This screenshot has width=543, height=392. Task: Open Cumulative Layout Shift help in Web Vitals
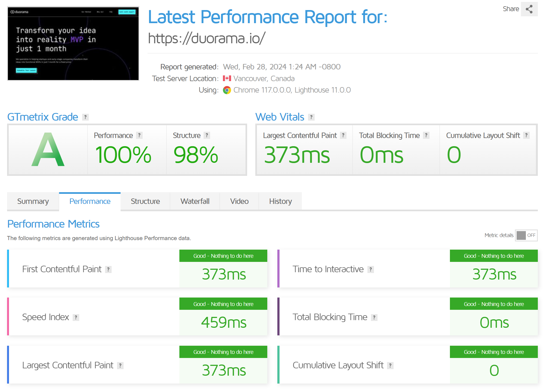tap(526, 135)
